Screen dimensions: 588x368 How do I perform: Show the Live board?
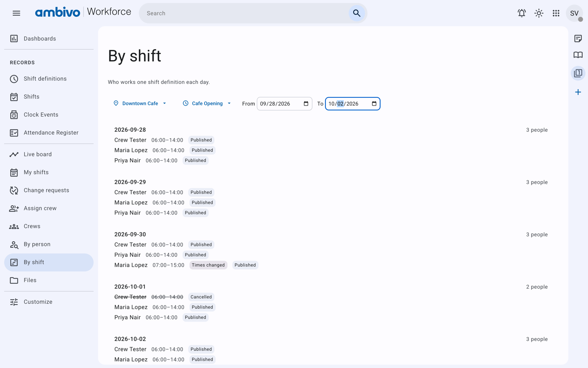tap(49, 154)
